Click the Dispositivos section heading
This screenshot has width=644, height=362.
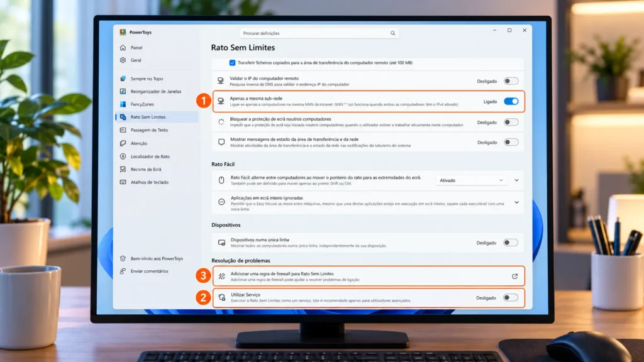tap(226, 225)
